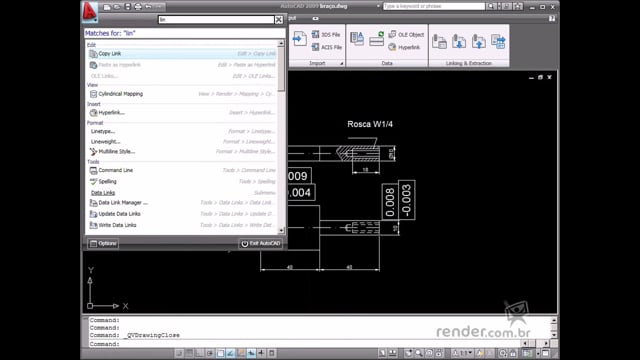Viewport: 640px width, 360px height.
Task: Click the toolbar lock status bar icon
Action: 513,353
